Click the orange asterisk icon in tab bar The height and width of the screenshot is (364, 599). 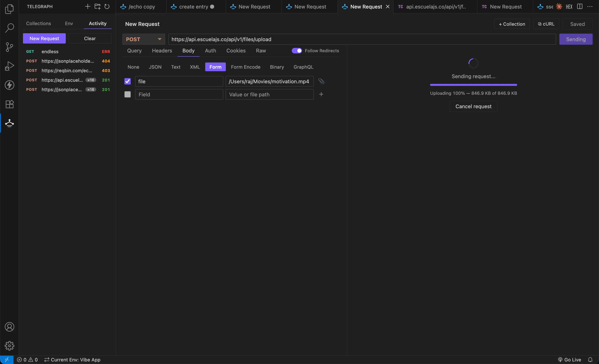click(x=559, y=7)
